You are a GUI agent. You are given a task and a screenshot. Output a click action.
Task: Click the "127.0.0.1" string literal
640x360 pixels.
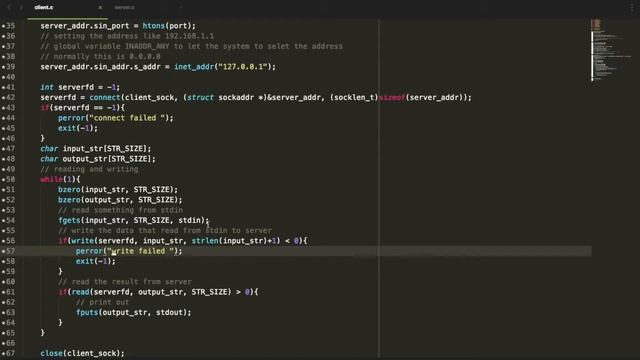243,67
